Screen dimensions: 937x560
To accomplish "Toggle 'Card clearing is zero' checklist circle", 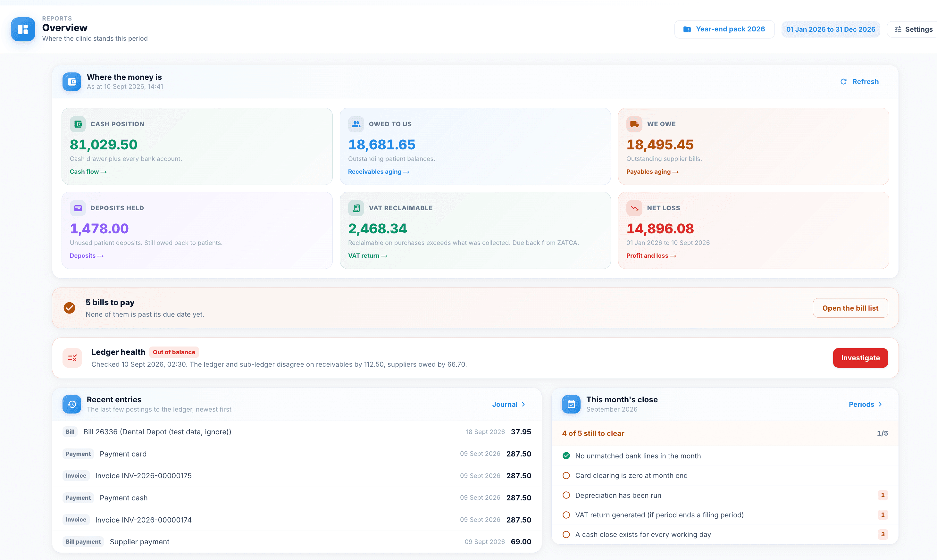I will (x=566, y=475).
